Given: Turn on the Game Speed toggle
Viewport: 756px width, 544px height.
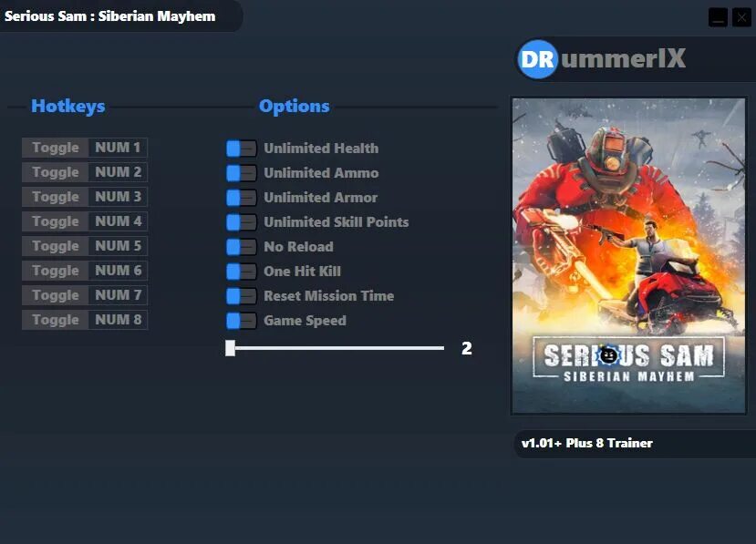Looking at the screenshot, I should pos(241,321).
